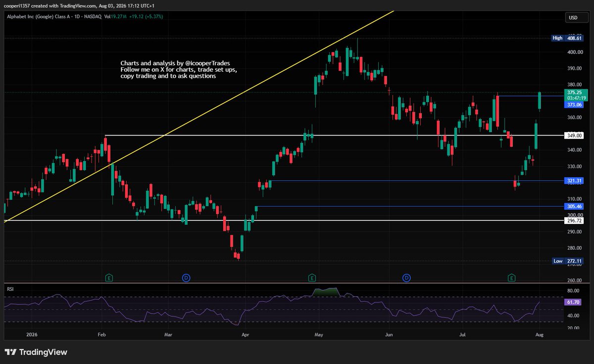Click the 305.46 blue level label
This screenshot has height=364, width=594.
[574, 206]
